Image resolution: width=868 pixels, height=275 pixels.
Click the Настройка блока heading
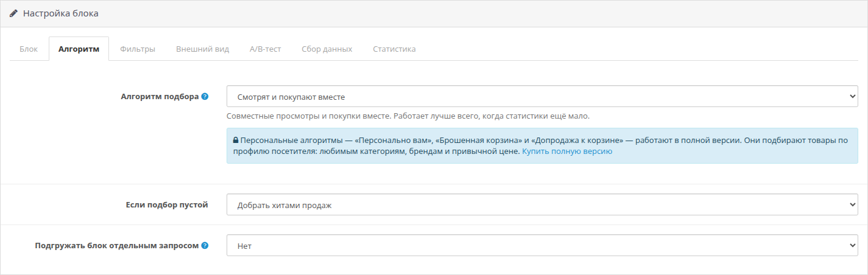61,13
